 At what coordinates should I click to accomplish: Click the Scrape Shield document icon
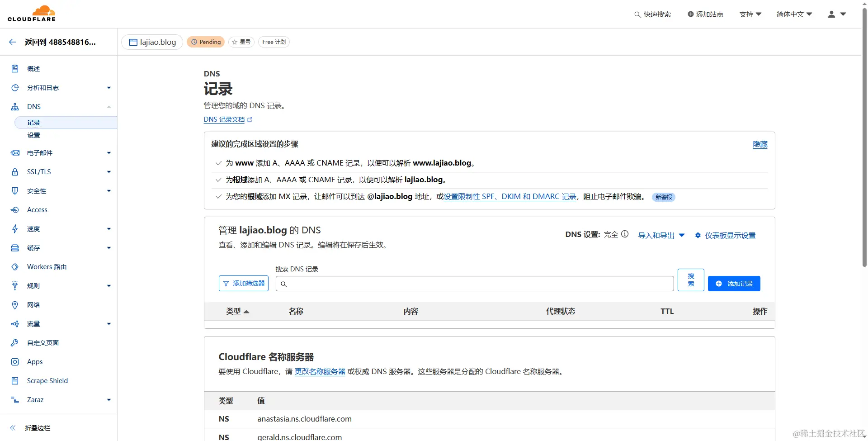(x=15, y=381)
